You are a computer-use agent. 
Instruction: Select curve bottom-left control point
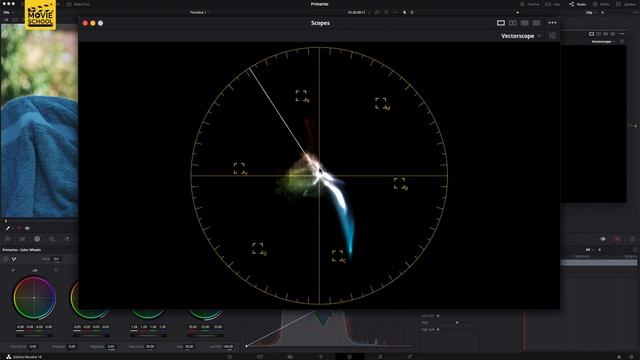[247, 346]
